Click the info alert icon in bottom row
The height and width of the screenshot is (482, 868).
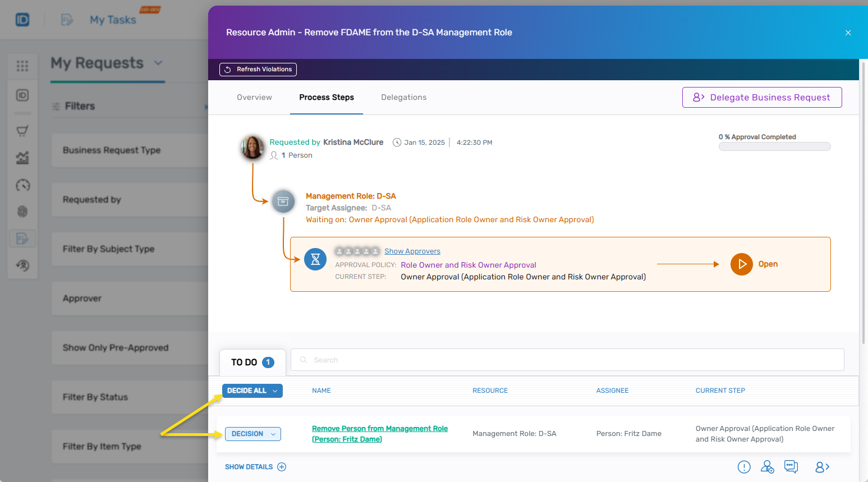[x=744, y=467]
